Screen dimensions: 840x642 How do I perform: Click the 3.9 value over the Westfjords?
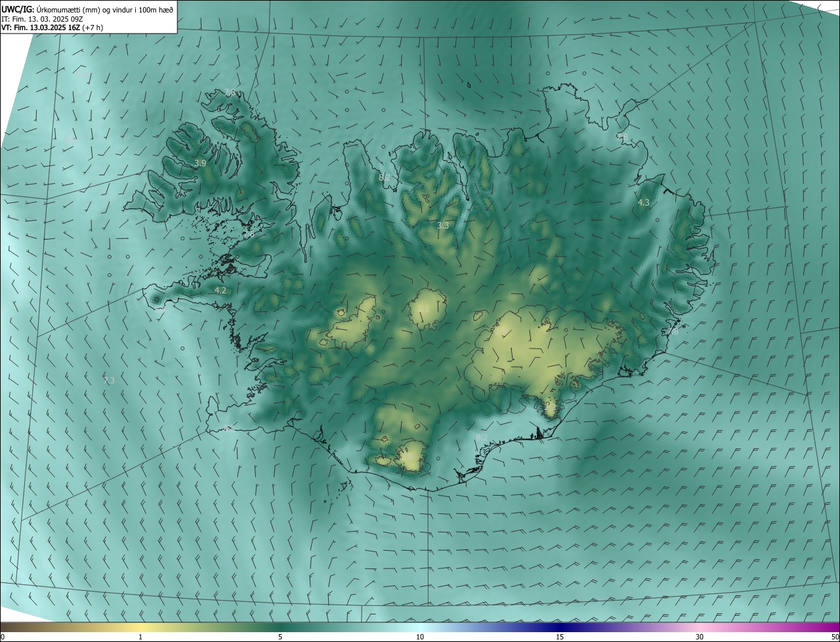[x=200, y=163]
